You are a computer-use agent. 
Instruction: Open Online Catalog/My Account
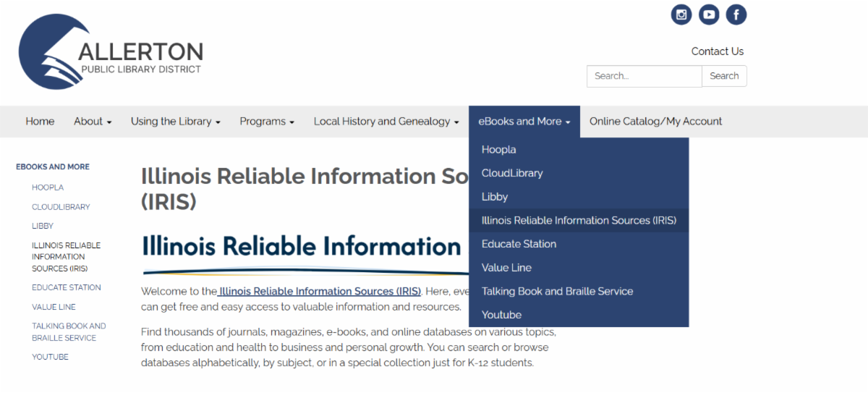[655, 122]
